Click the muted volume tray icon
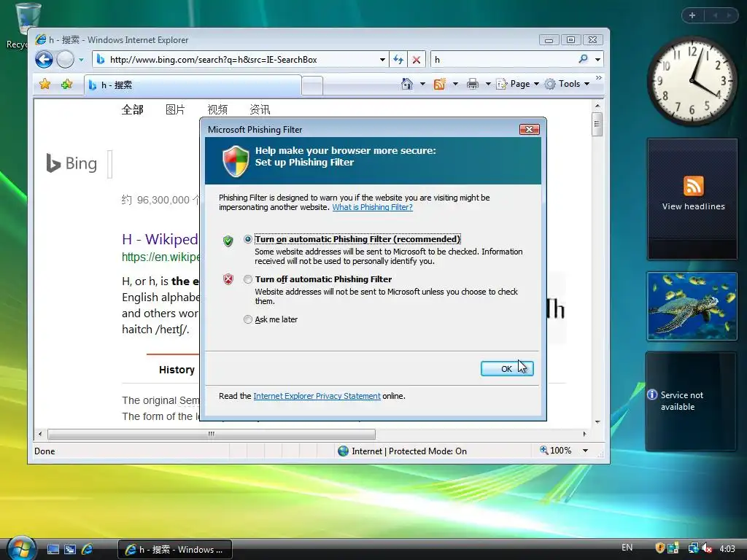This screenshot has width=747, height=560. coord(706,548)
